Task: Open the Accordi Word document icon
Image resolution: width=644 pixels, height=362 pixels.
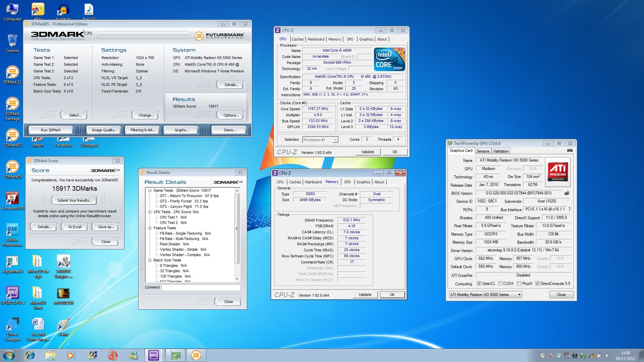Action: 38,329
